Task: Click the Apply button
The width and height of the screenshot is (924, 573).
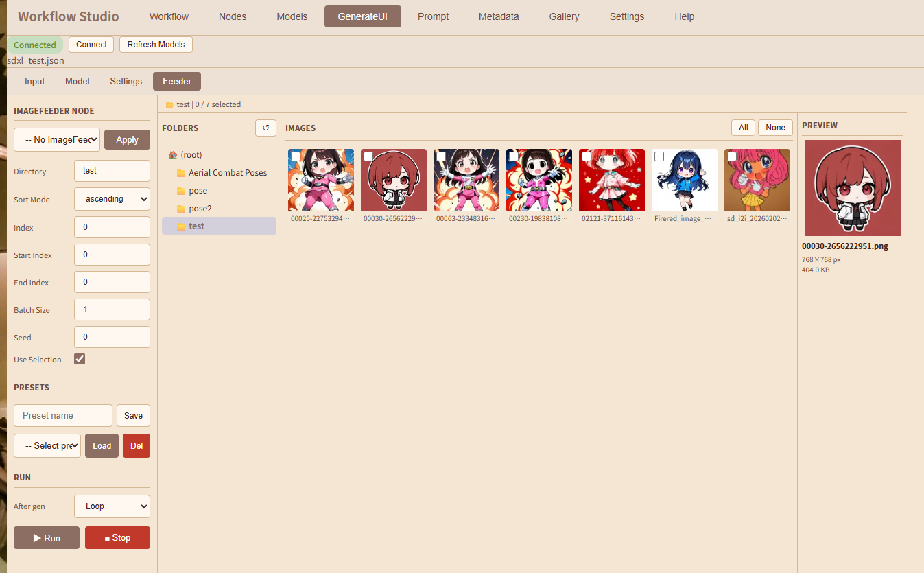Action: point(127,139)
